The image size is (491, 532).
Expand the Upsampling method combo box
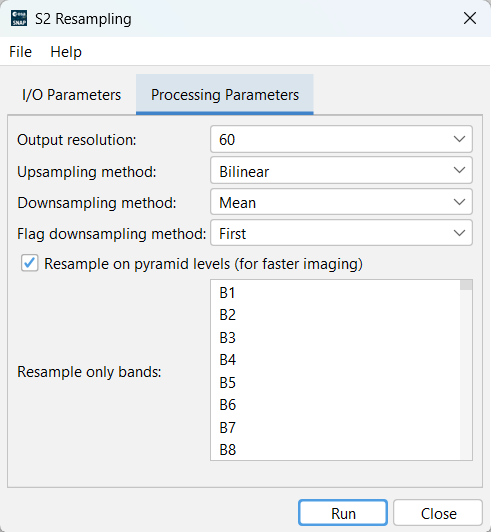coord(341,171)
